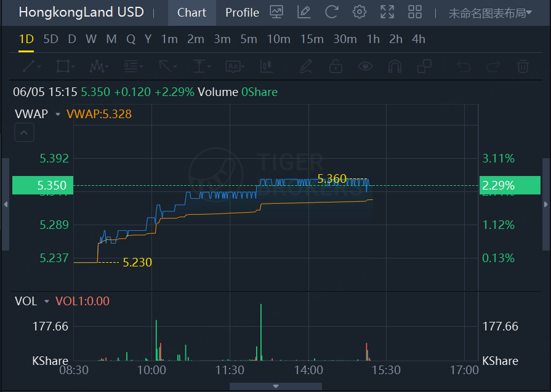
Task: Click the 5.350 current price tag
Action: 43,185
